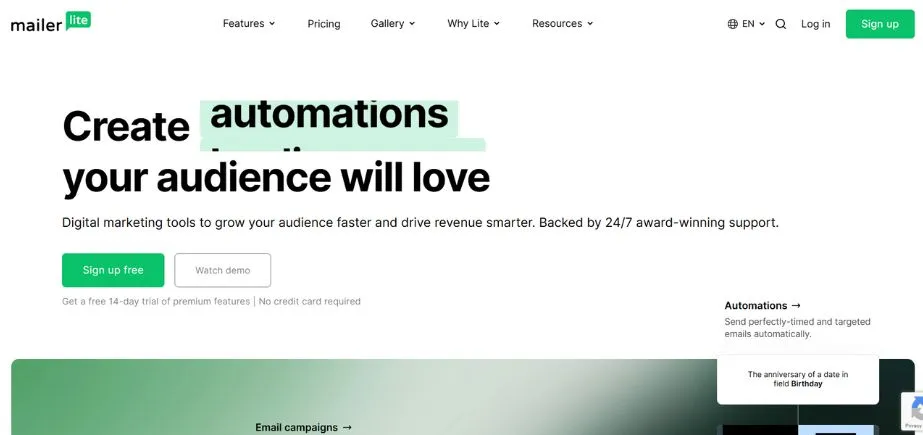Click the Birthday anniversary trigger card
The image size is (923, 435).
[x=798, y=379]
